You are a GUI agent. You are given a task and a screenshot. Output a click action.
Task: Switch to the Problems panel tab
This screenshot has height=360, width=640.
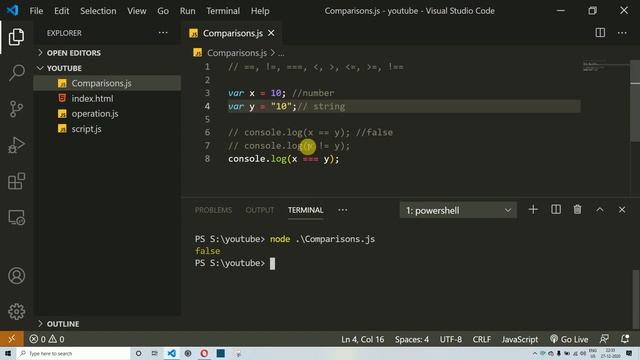213,210
